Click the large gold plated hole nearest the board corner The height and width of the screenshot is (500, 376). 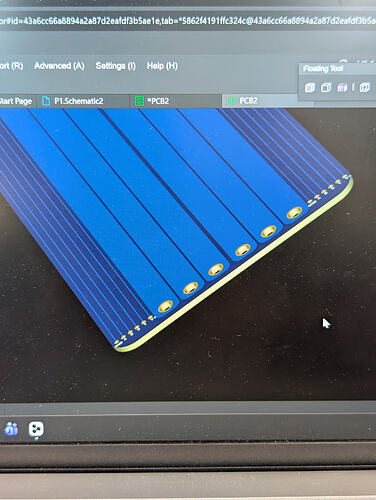pos(165,306)
